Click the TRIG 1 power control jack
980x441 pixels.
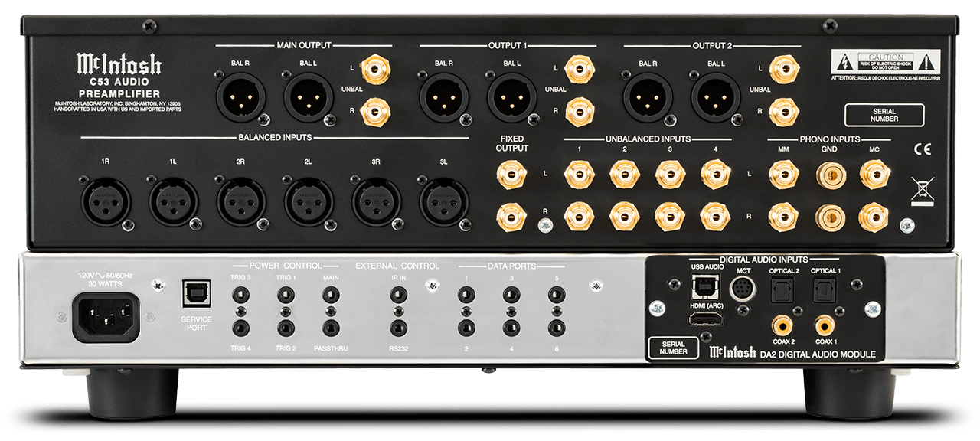(x=286, y=294)
